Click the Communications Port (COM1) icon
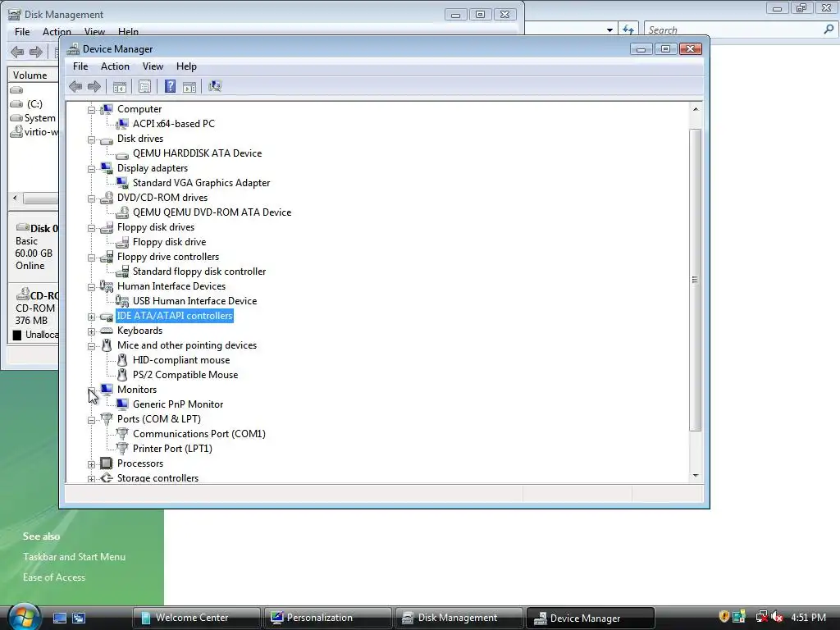 tap(122, 433)
